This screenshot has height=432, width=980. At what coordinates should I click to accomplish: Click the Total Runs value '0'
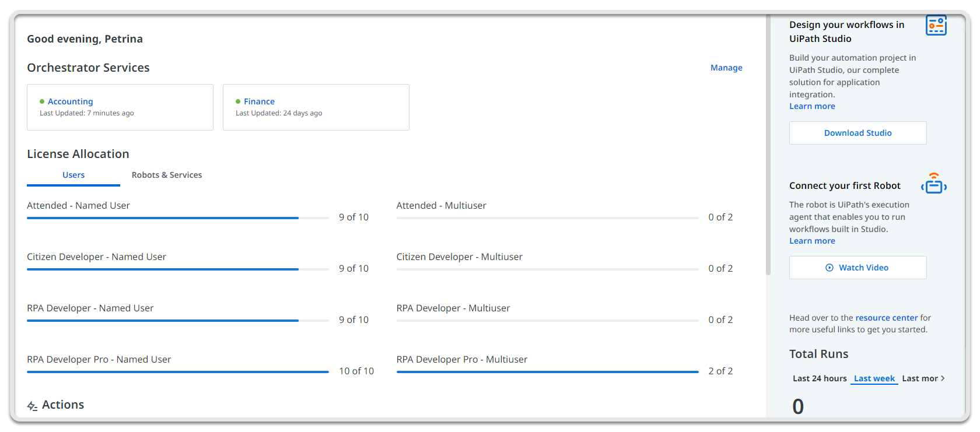click(x=798, y=406)
